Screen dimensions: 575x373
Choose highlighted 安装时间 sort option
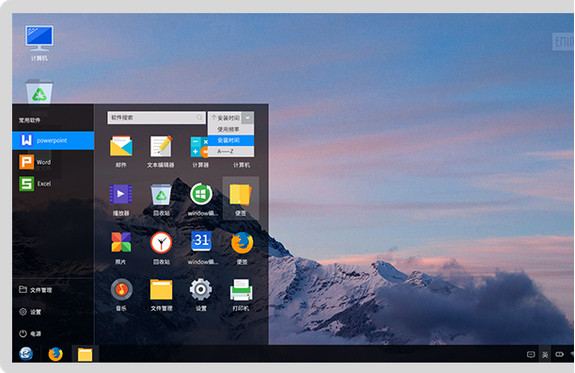[x=231, y=140]
